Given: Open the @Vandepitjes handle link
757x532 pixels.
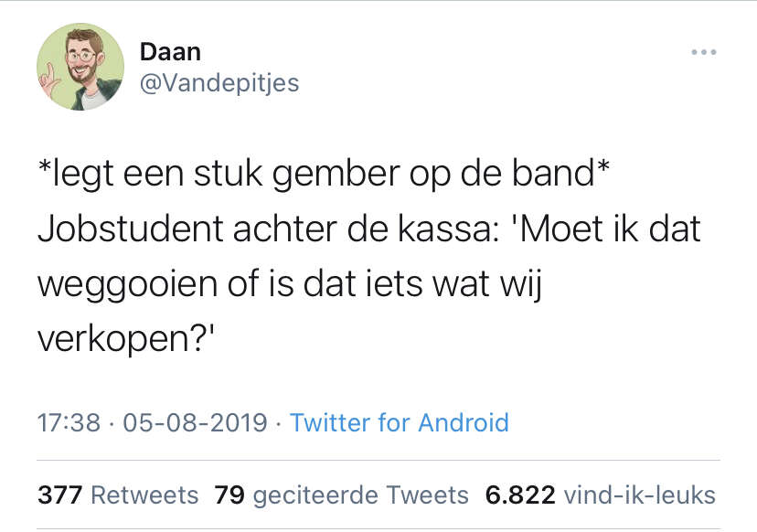Looking at the screenshot, I should [x=219, y=83].
